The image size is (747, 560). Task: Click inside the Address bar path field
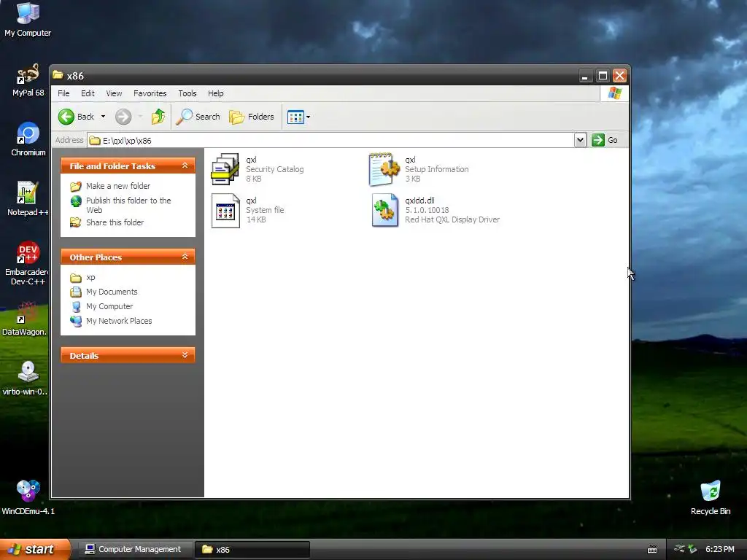coord(331,141)
